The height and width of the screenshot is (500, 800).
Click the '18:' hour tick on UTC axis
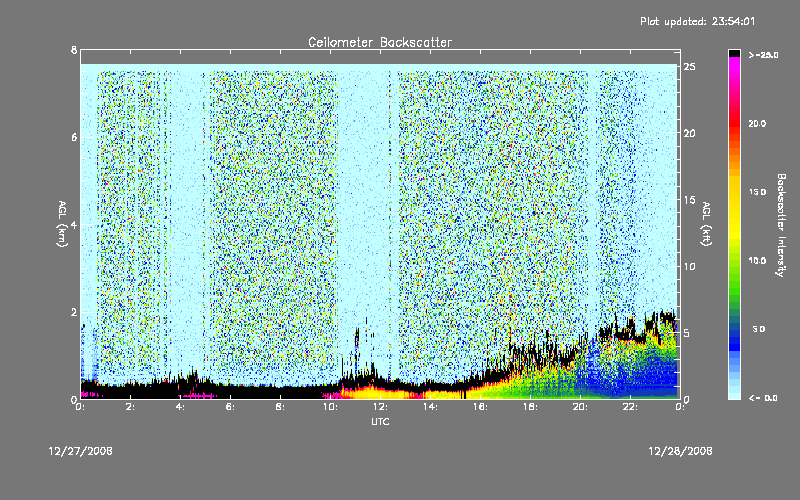(x=530, y=407)
